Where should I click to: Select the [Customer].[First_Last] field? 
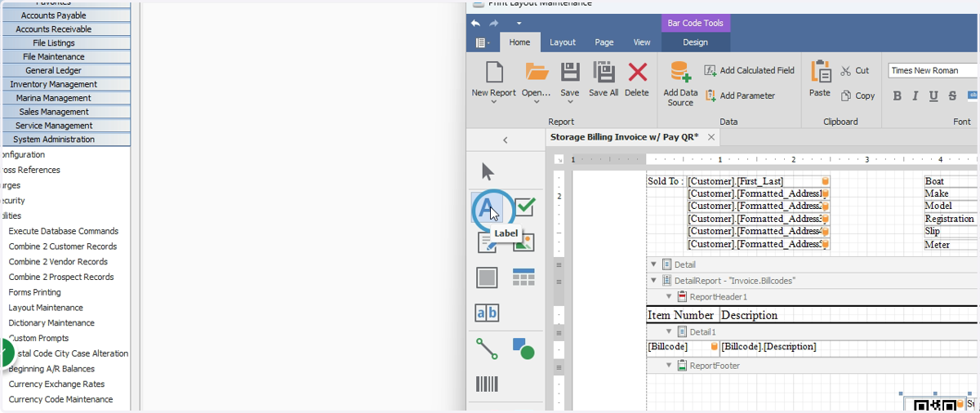759,181
